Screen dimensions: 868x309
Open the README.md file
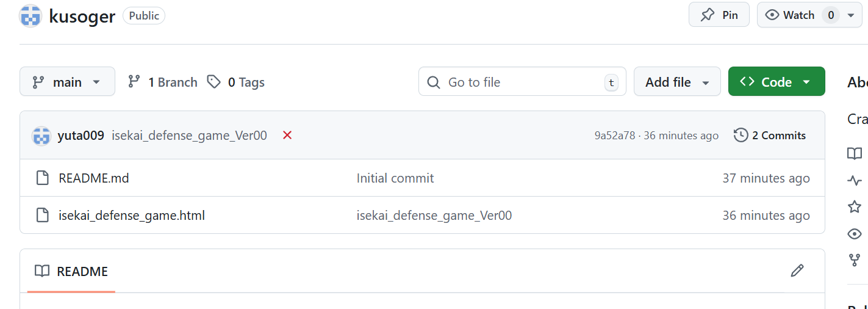(x=93, y=178)
